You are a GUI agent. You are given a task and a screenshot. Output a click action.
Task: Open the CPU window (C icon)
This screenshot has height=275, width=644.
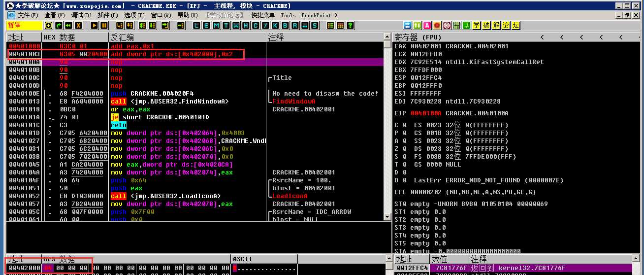coord(256,25)
